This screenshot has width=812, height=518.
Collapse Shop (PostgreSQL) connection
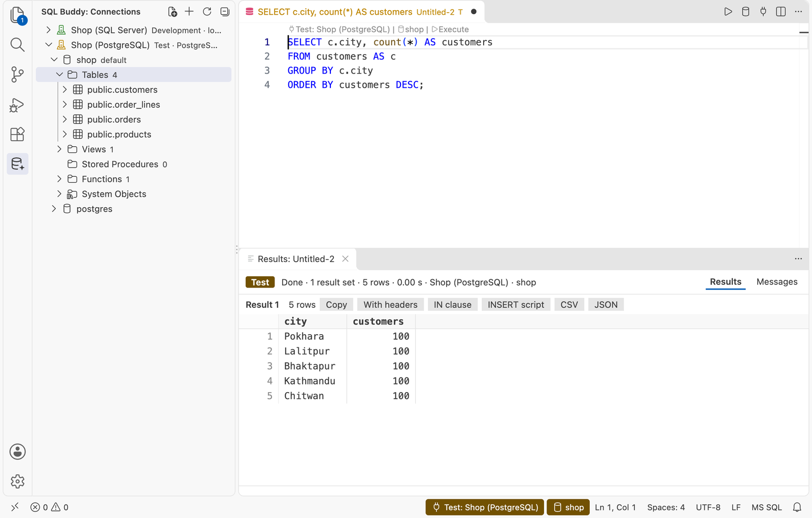point(49,45)
